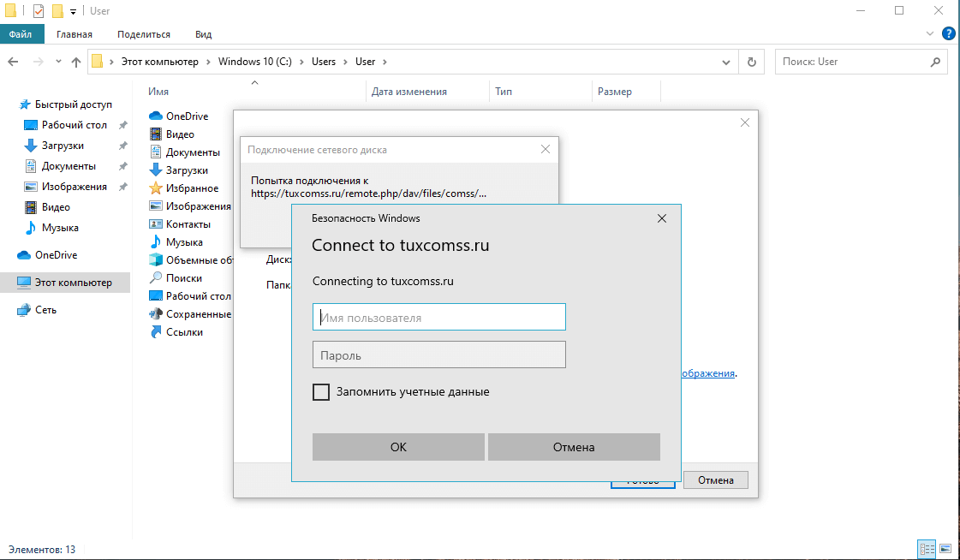960x560 pixels.
Task: Open the Поделиться ribbon tab
Action: coord(144,34)
